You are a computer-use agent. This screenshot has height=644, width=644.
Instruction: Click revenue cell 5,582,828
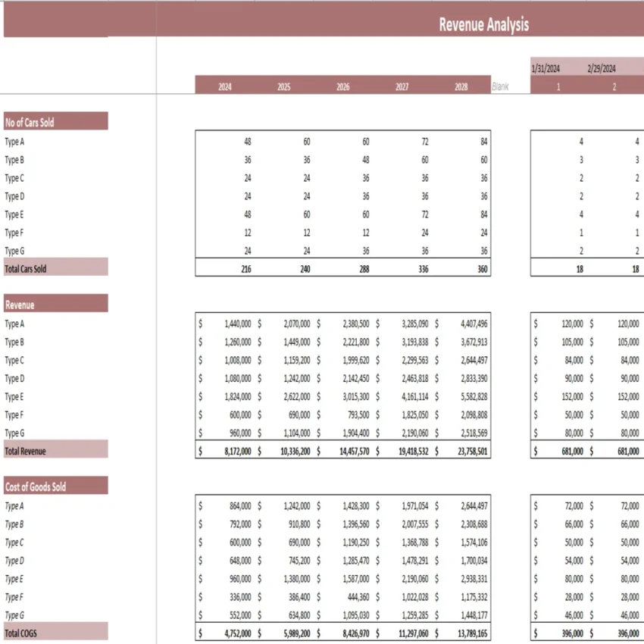click(x=474, y=397)
